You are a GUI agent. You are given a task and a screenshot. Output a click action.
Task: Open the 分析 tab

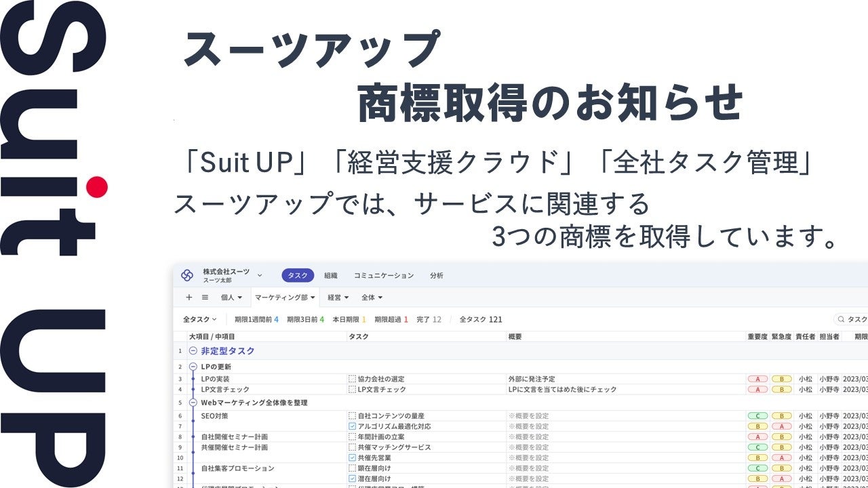(x=437, y=276)
